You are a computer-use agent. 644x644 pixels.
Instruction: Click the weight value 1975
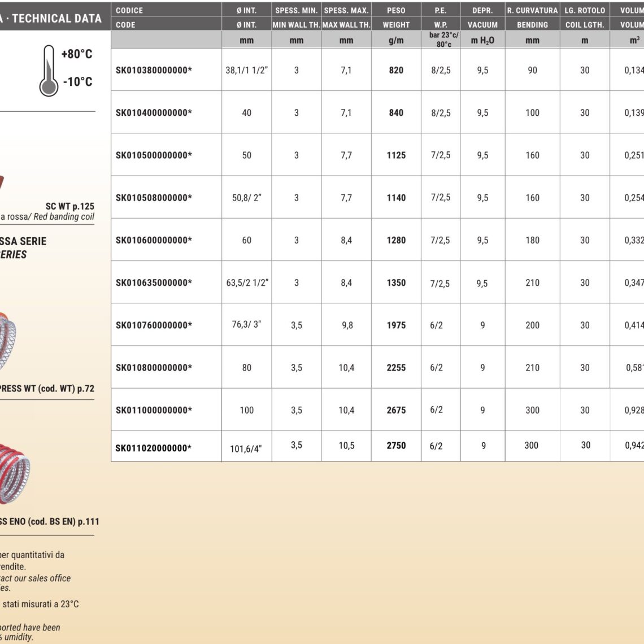pyautogui.click(x=396, y=325)
